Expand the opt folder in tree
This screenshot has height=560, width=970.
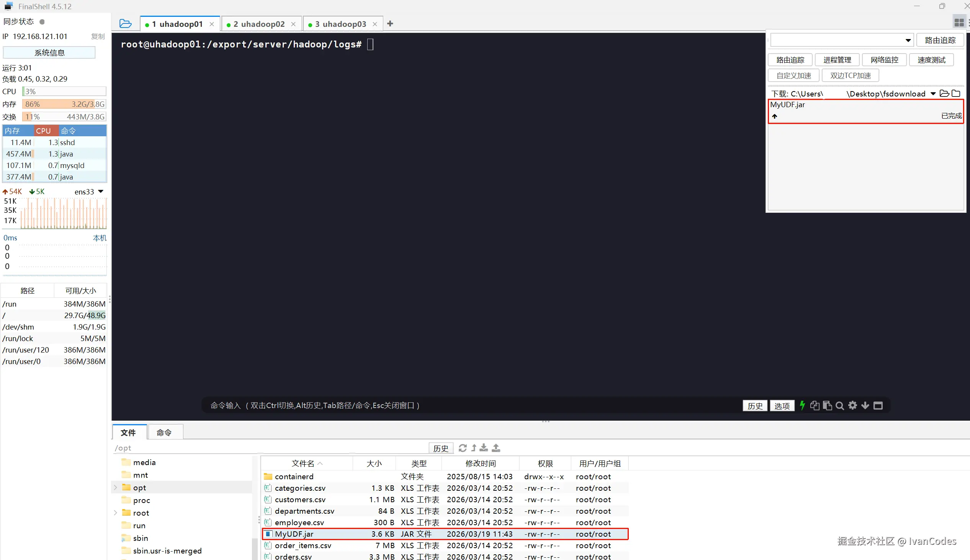[115, 488]
